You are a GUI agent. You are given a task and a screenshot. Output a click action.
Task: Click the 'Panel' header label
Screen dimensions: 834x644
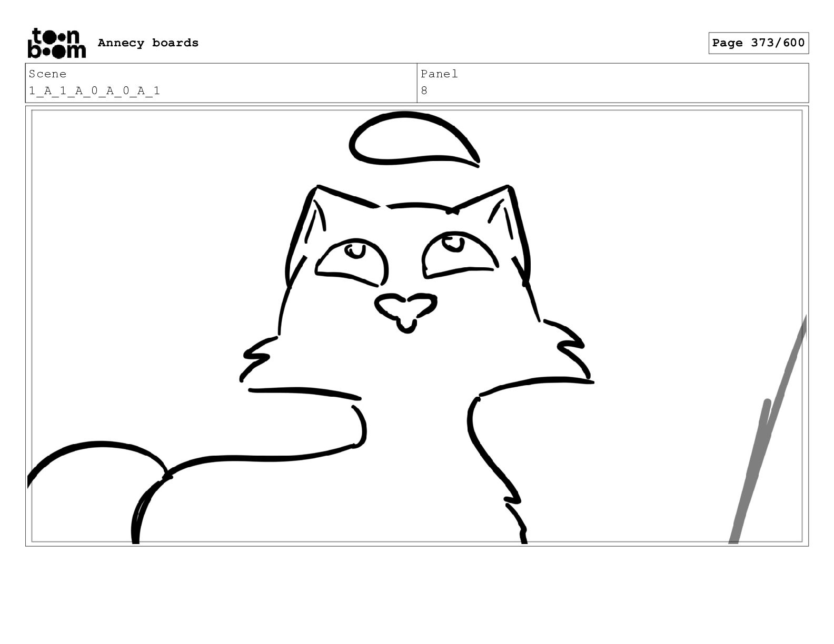(439, 74)
